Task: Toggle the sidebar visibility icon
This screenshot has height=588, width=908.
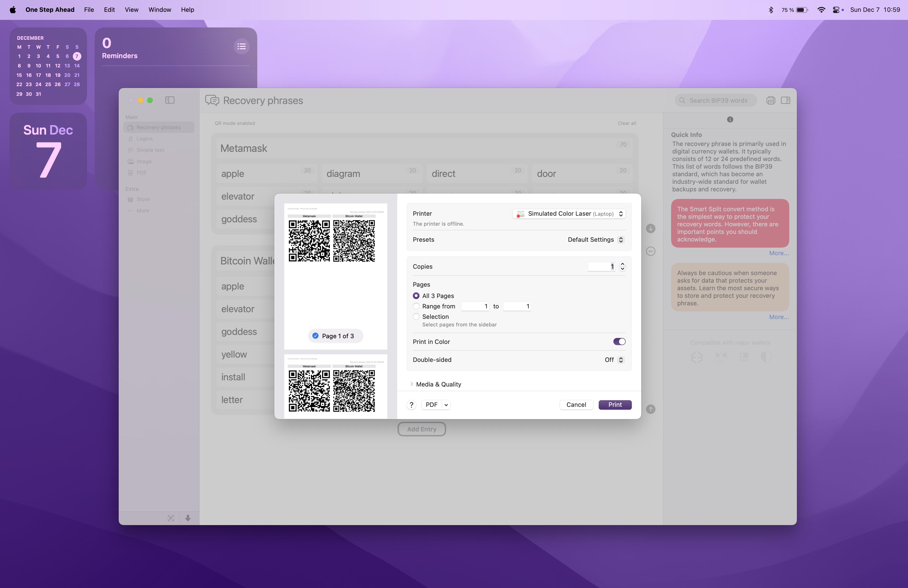Action: point(170,100)
